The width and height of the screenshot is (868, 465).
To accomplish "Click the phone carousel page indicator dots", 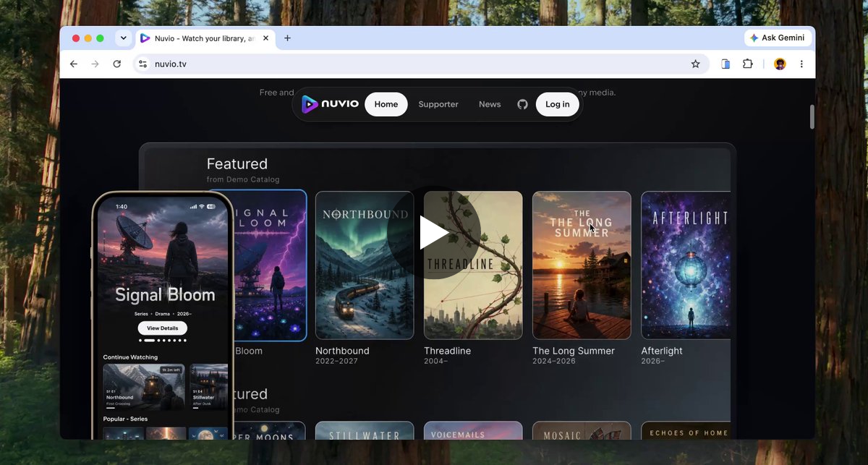I will pyautogui.click(x=163, y=340).
